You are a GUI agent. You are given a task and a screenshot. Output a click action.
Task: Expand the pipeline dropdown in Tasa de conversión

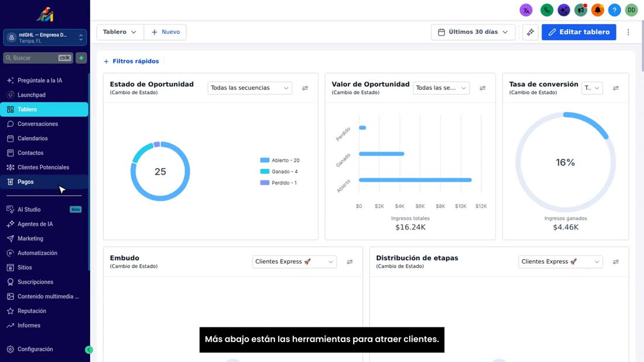592,88
